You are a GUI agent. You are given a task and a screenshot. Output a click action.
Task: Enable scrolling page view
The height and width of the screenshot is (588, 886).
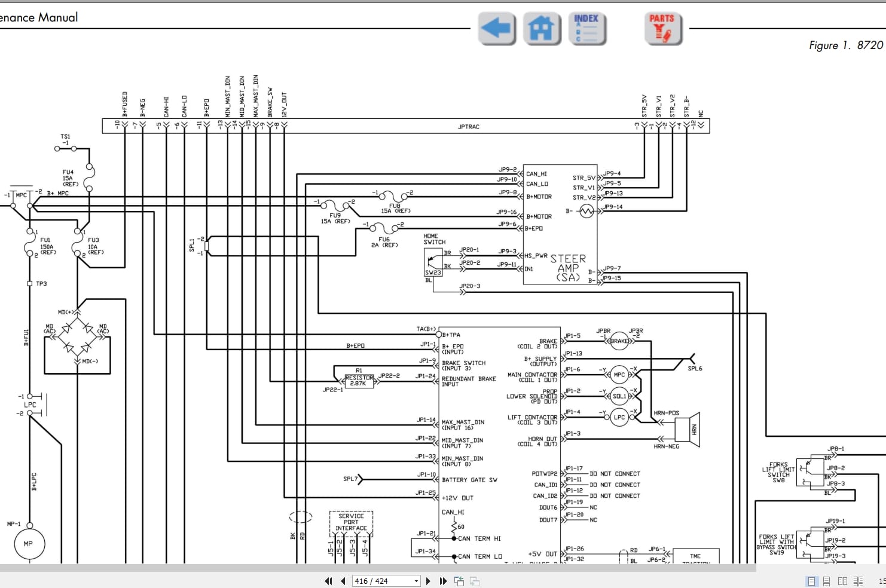(x=827, y=581)
